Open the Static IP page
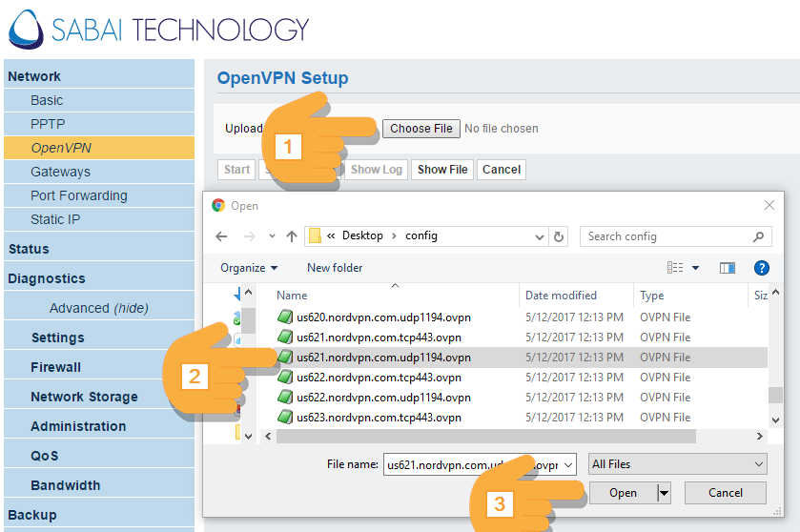Viewport: 800px width, 532px height. pos(99,219)
